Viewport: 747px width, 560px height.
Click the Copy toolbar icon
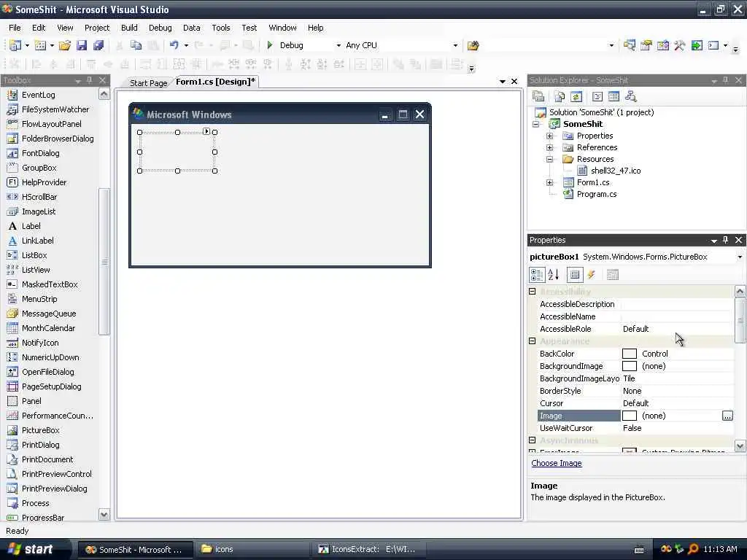click(136, 45)
